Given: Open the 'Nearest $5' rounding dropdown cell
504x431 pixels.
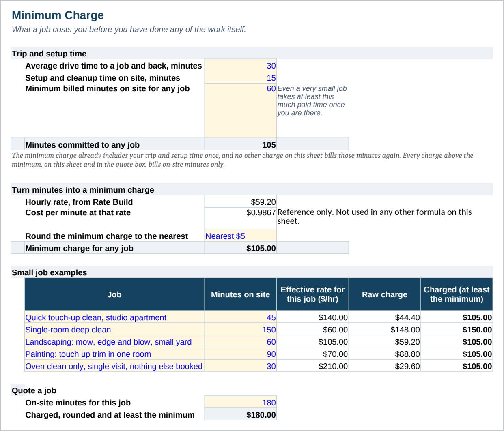Looking at the screenshot, I should pyautogui.click(x=241, y=236).
